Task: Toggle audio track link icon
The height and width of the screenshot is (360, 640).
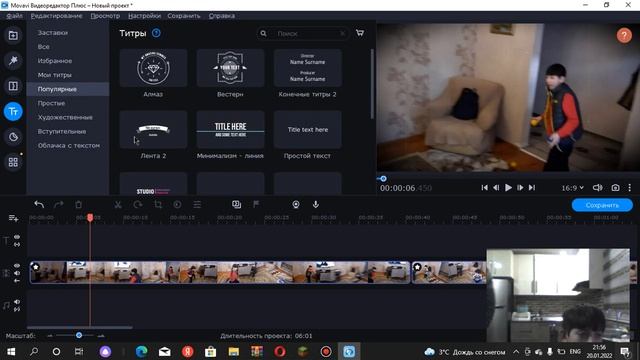Action: pos(17,310)
